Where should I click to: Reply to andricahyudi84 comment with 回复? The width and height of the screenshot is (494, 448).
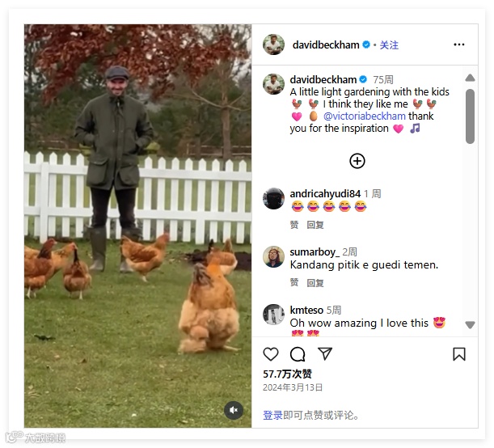(315, 225)
